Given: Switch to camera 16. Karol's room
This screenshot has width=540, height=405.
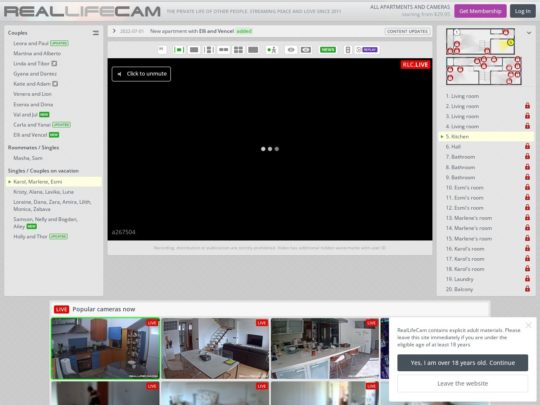Looking at the screenshot, I should pos(465,248).
